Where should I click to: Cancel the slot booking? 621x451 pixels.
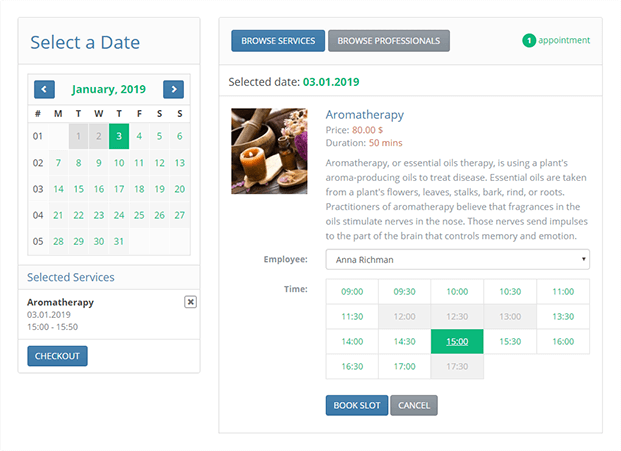pos(413,405)
